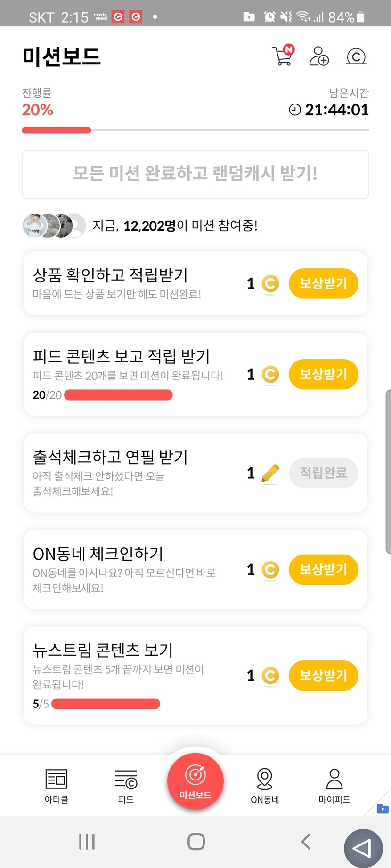391x868 pixels.
Task: Tap the pencil reward icon for attendance check
Action: [x=270, y=473]
